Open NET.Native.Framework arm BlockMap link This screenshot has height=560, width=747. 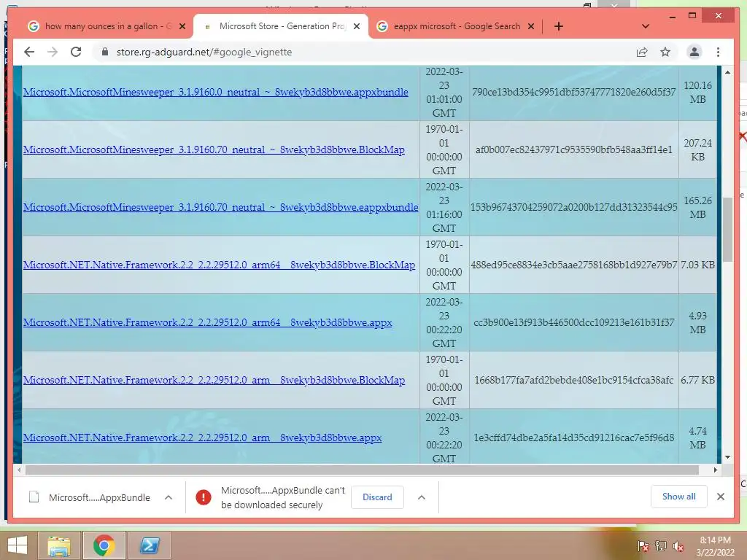[214, 380]
